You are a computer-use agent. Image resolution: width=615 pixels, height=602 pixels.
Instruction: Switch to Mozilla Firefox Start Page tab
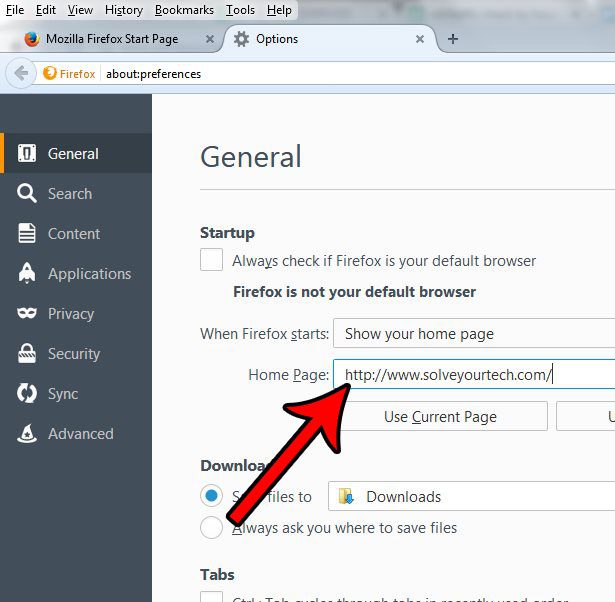click(112, 39)
